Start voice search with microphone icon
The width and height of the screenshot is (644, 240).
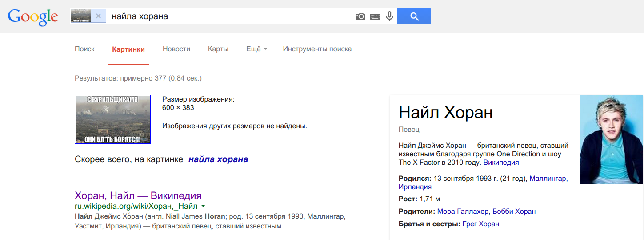(390, 16)
